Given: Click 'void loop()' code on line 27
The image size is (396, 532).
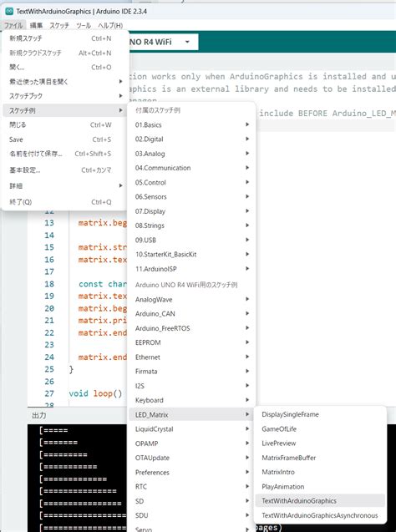Looking at the screenshot, I should click(x=95, y=393).
